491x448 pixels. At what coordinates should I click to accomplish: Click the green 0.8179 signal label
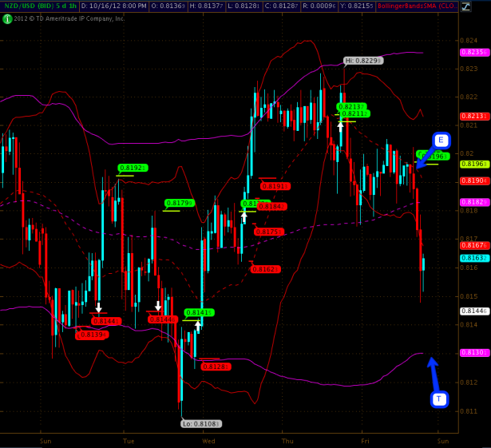(x=179, y=203)
